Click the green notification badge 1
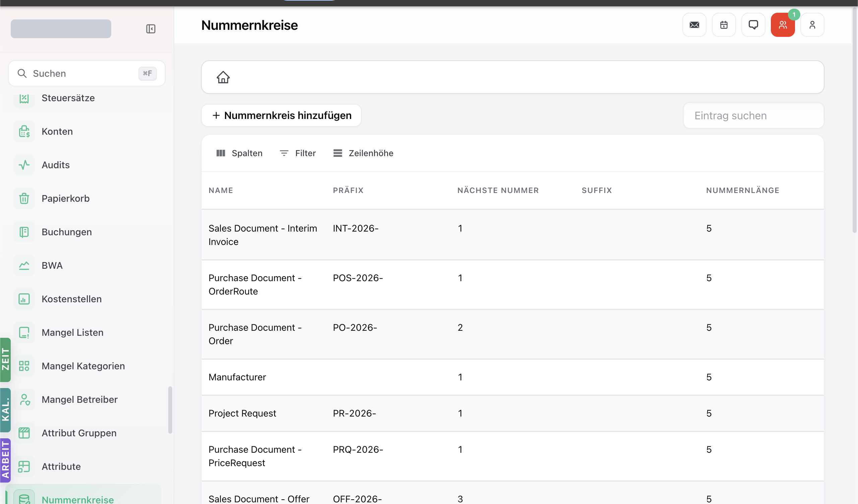 click(794, 15)
